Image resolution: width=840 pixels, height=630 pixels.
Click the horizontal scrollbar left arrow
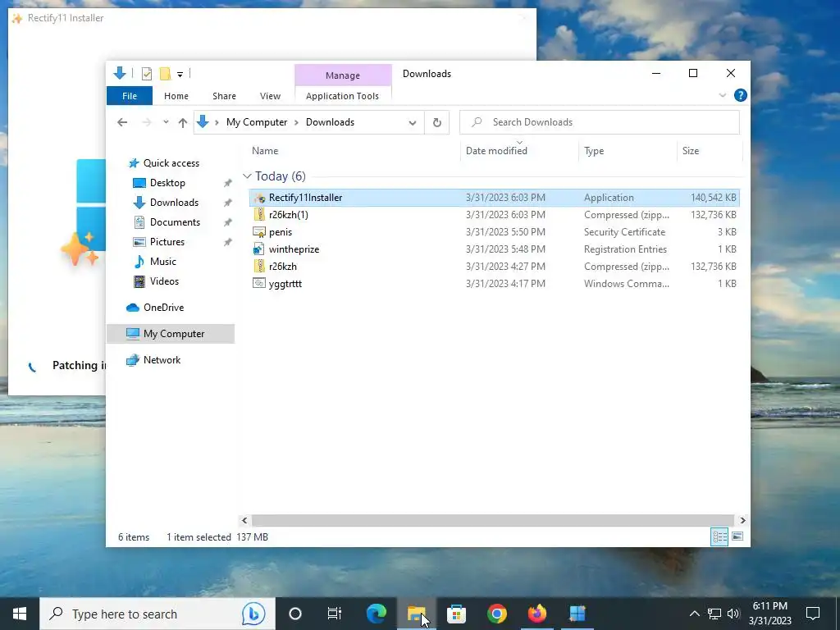coord(244,520)
